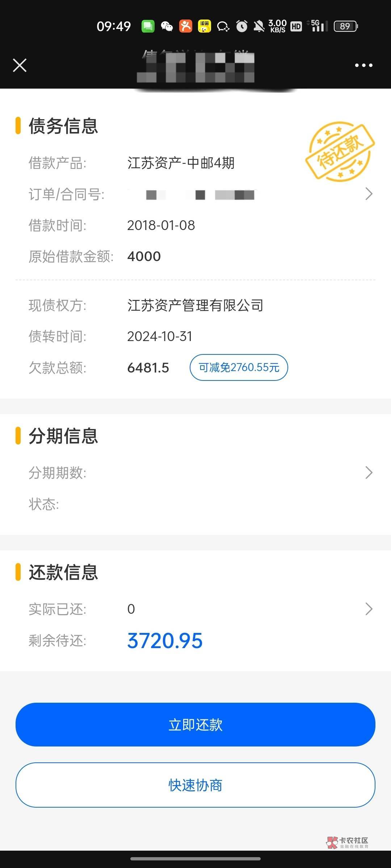Tap the 分期信息 section heading
The width and height of the screenshot is (391, 868).
(63, 436)
